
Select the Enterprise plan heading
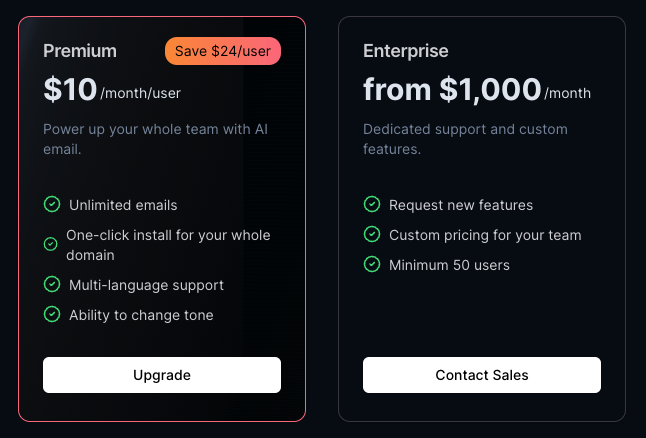[406, 51]
